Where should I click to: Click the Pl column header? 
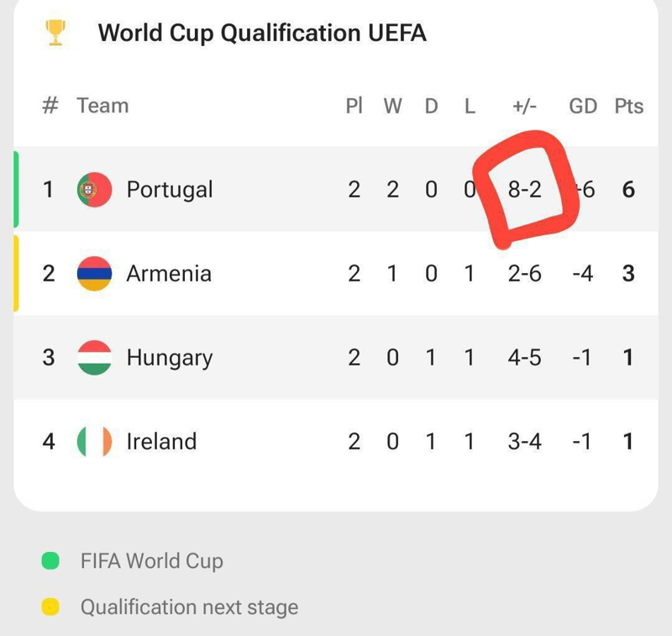(x=354, y=106)
